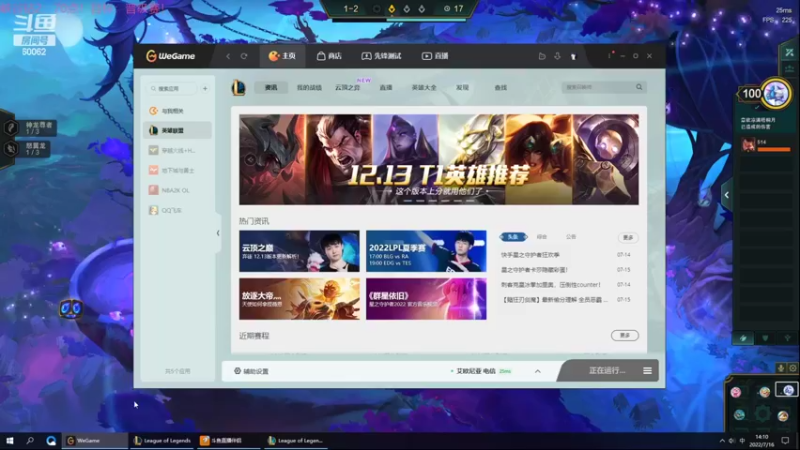Refresh the WeGame page
The image size is (800, 450).
(244, 56)
